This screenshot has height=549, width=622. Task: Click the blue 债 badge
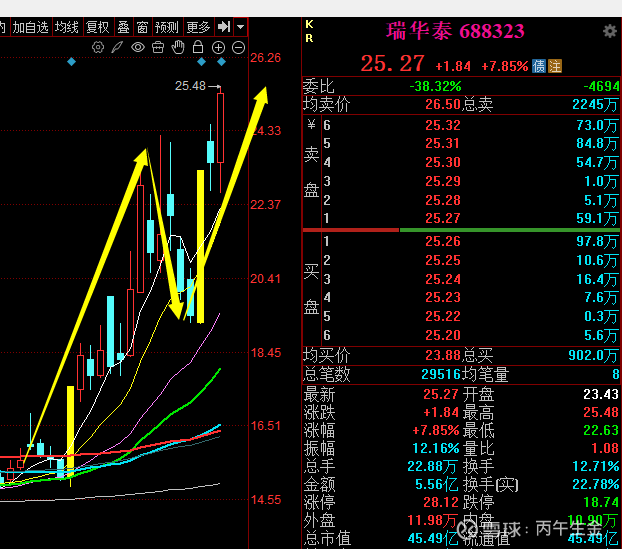[x=539, y=66]
